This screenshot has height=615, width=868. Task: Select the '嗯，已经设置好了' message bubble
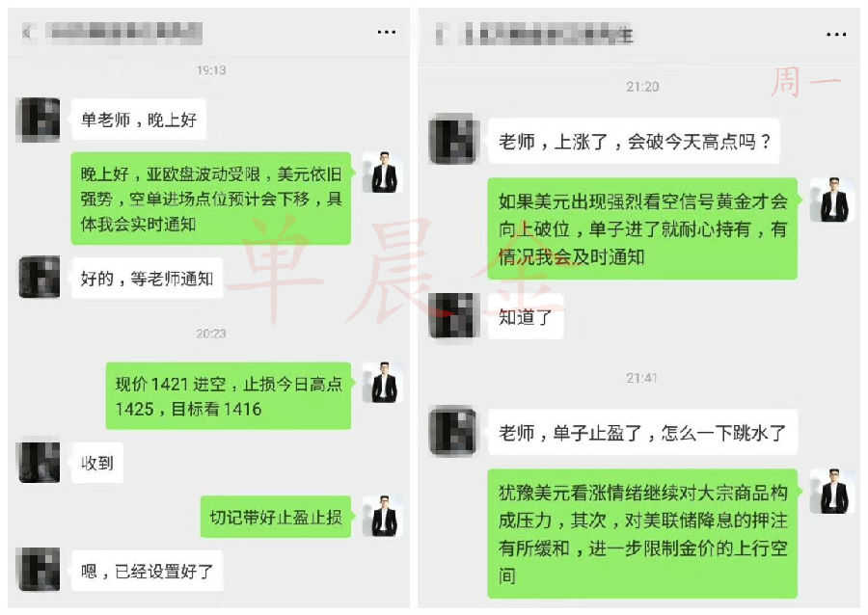click(148, 571)
